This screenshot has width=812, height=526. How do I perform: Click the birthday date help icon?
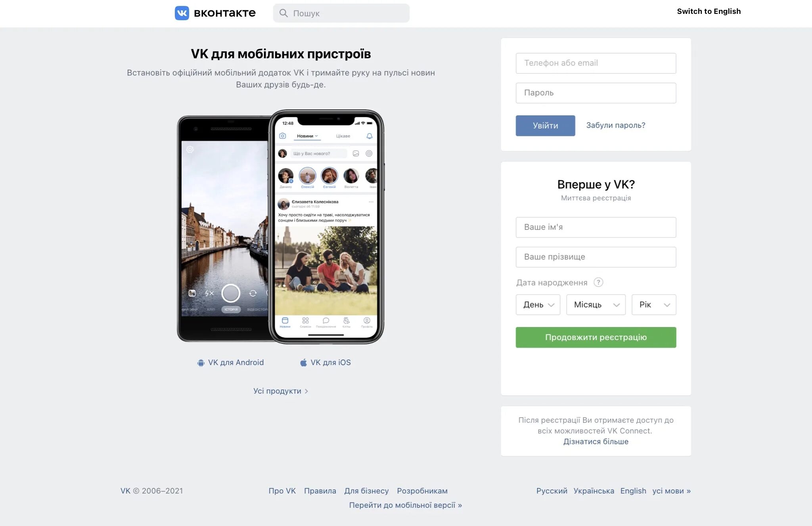coord(598,282)
